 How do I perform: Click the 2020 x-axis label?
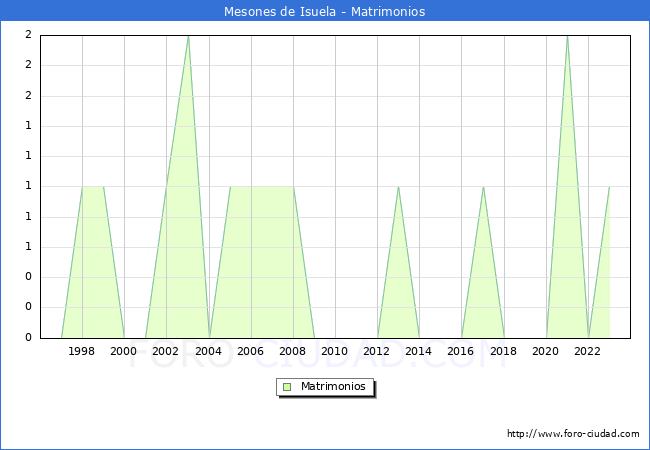click(546, 351)
